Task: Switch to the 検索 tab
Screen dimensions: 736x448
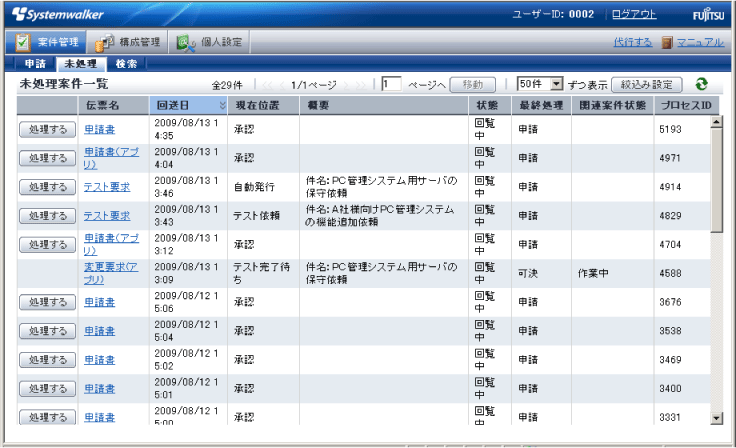Action: 127,63
